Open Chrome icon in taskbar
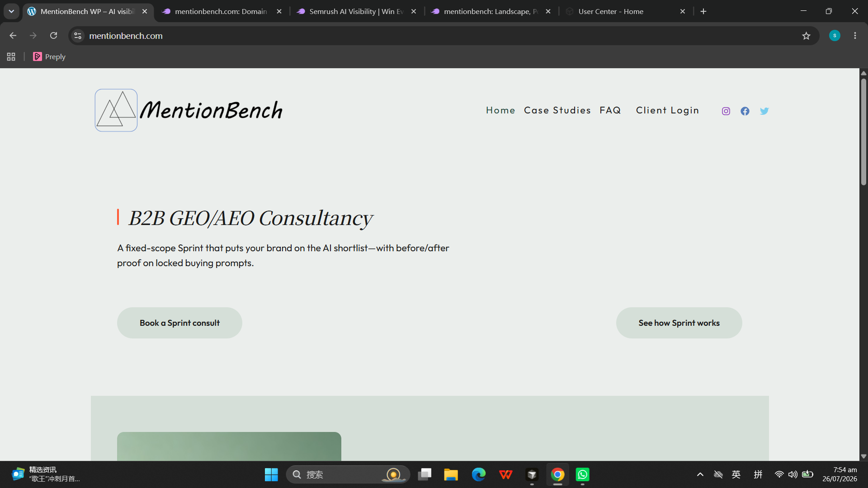The image size is (868, 488). [557, 474]
